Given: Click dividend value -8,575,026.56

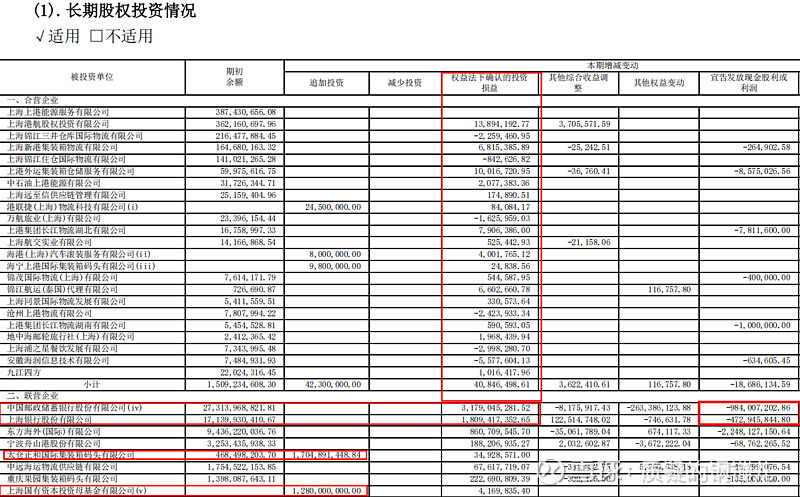Looking at the screenshot, I should pos(762,171).
